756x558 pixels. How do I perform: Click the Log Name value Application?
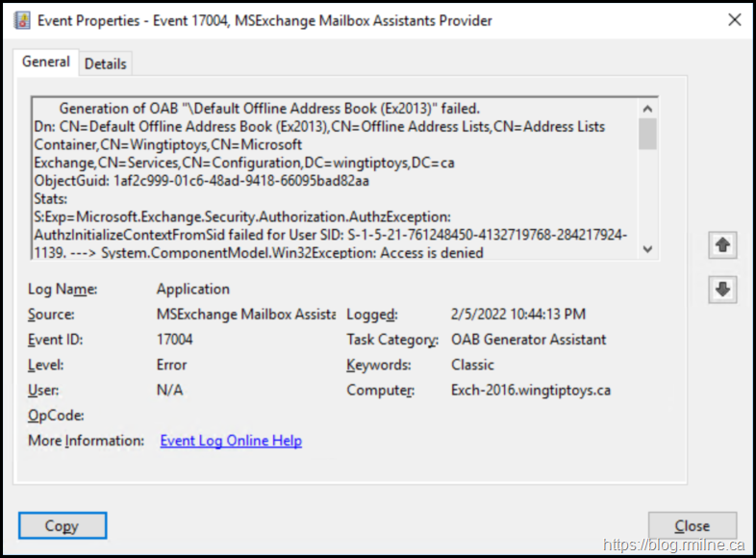click(193, 289)
